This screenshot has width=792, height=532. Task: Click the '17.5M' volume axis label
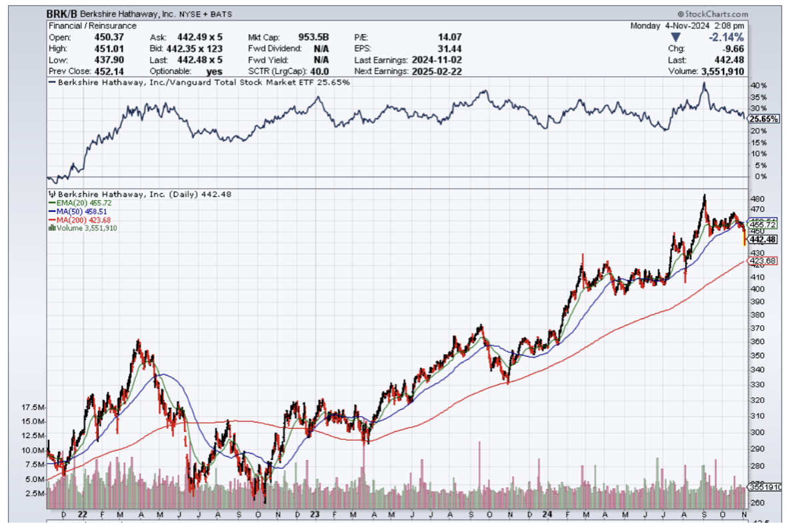(x=32, y=407)
